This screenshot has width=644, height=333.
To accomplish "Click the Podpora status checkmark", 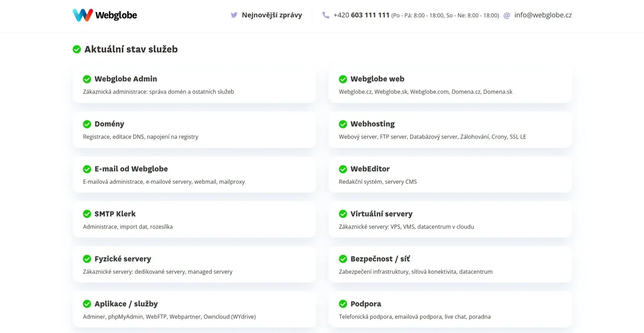I will point(343,304).
